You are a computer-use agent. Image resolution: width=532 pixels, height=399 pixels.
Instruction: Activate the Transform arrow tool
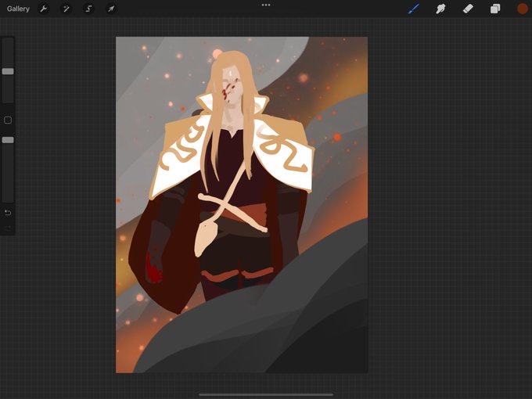[x=111, y=9]
